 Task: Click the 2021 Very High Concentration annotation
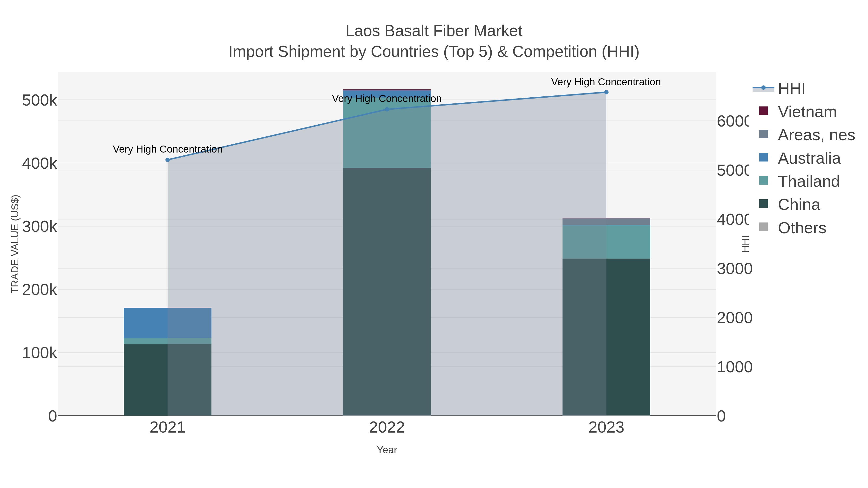point(168,149)
